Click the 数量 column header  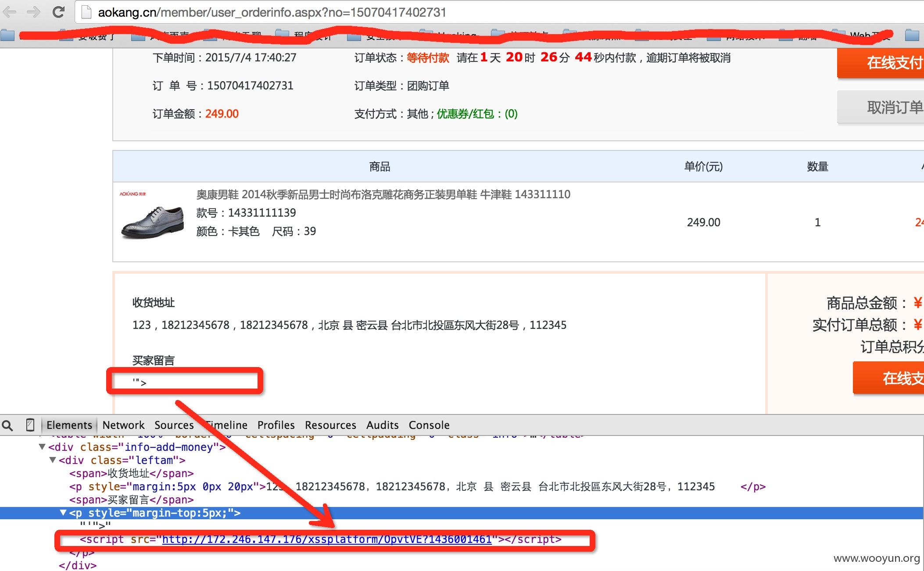pyautogui.click(x=817, y=166)
